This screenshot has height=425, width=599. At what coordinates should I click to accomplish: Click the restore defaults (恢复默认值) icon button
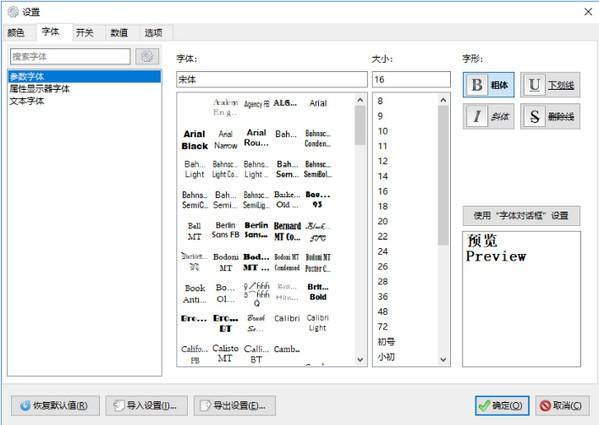pyautogui.click(x=55, y=406)
